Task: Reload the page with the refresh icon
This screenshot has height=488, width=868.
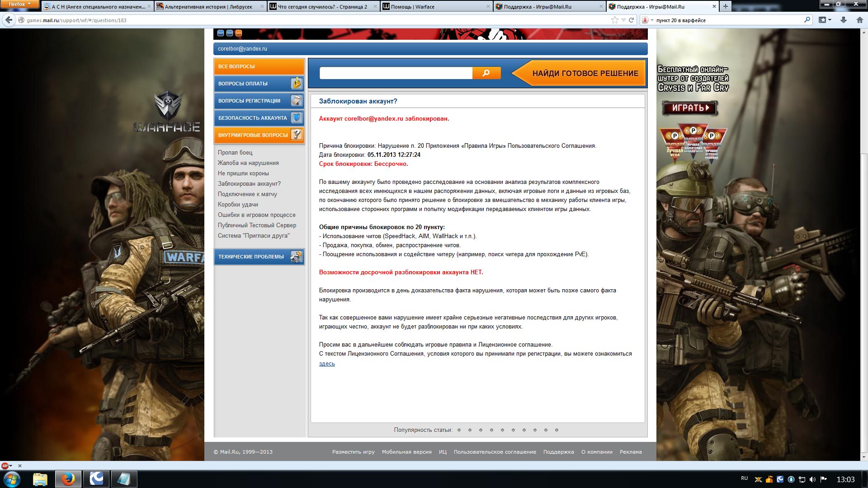Action: coord(631,20)
